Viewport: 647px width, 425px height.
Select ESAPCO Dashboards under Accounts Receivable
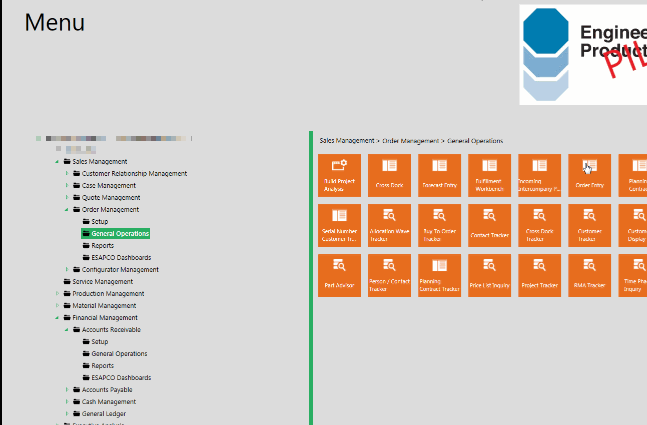pyautogui.click(x=117, y=377)
